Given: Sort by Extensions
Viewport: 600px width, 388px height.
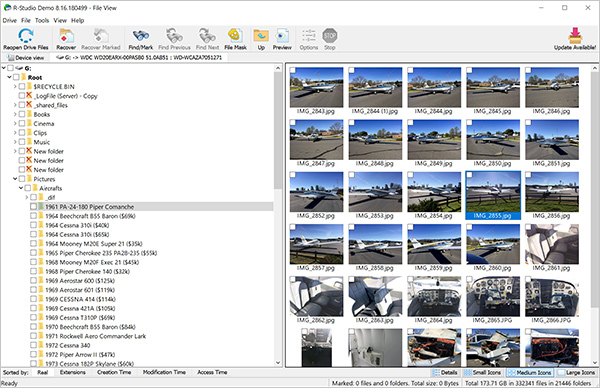Looking at the screenshot, I should (73, 372).
